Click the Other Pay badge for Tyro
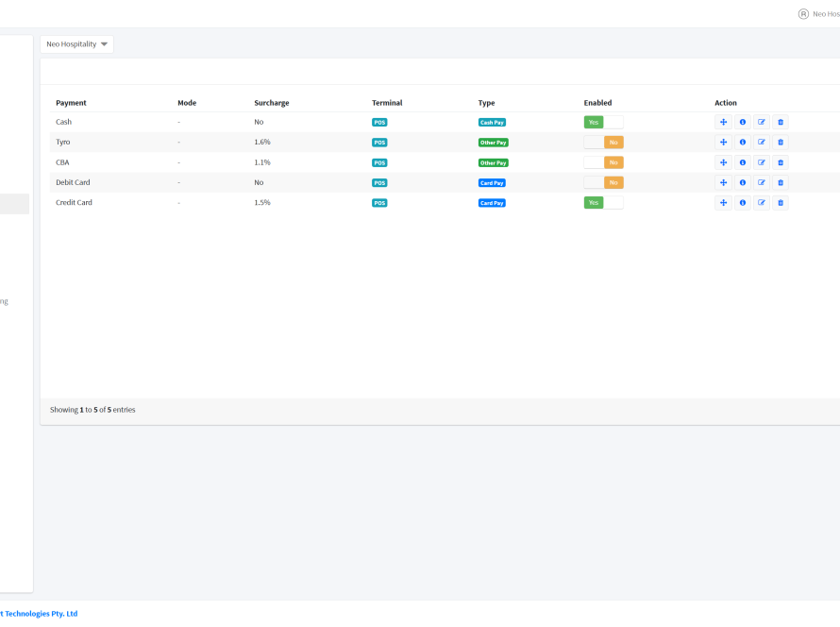Image resolution: width=840 pixels, height=627 pixels. (493, 143)
